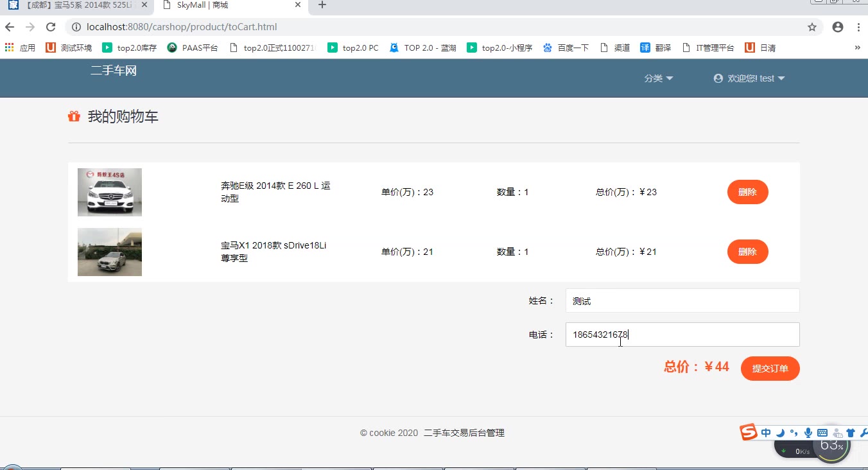This screenshot has width=868, height=470.
Task: Click 单价(万)：21 text
Action: [x=407, y=252]
